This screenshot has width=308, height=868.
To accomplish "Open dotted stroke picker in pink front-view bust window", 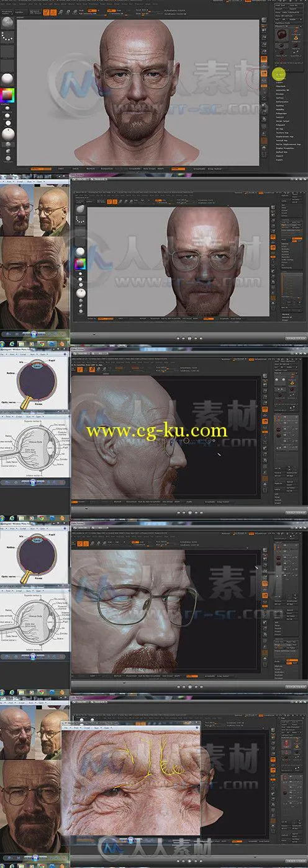I will (x=7, y=37).
